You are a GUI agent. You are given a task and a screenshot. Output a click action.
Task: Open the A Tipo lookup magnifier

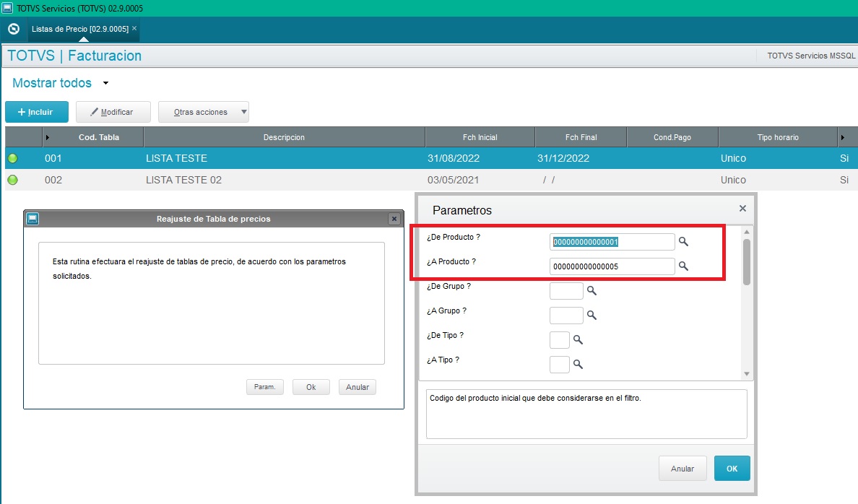579,365
